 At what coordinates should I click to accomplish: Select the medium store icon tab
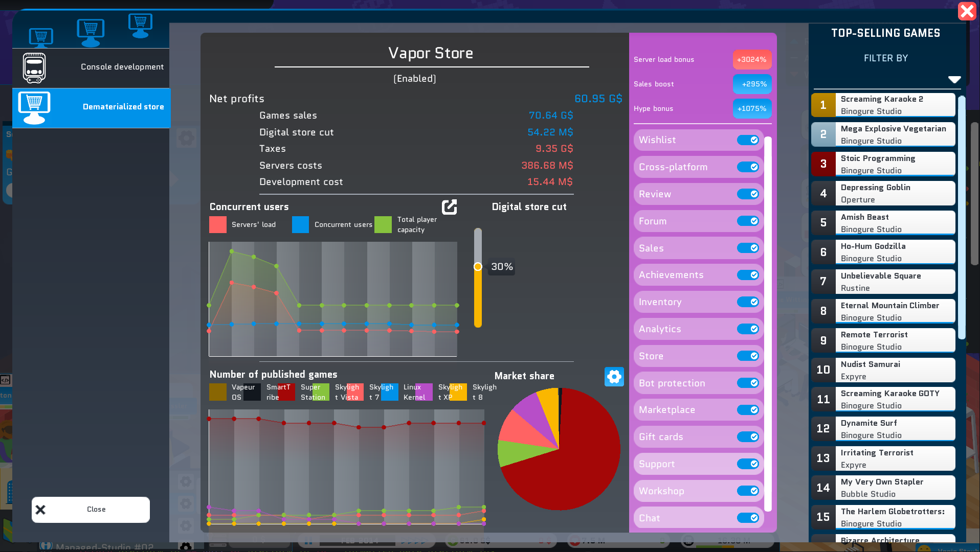[x=91, y=32]
